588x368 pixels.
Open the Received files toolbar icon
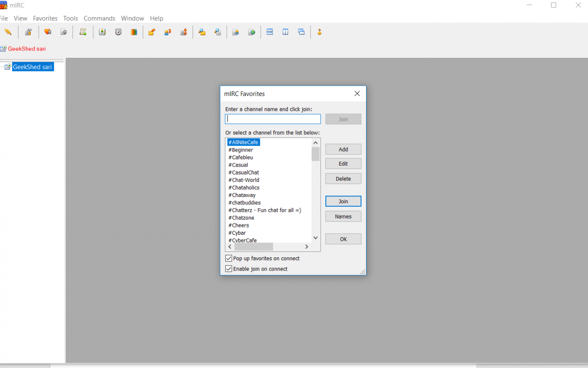[x=202, y=32]
